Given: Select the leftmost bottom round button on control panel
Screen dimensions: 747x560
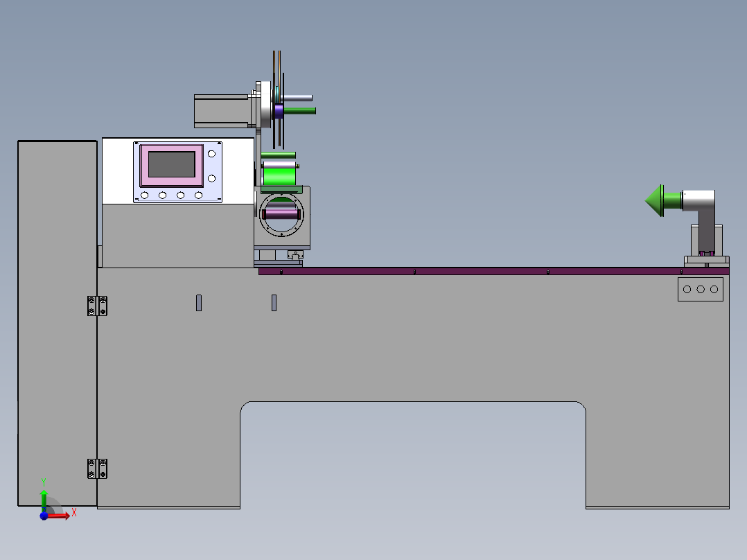Looking at the screenshot, I should [144, 195].
